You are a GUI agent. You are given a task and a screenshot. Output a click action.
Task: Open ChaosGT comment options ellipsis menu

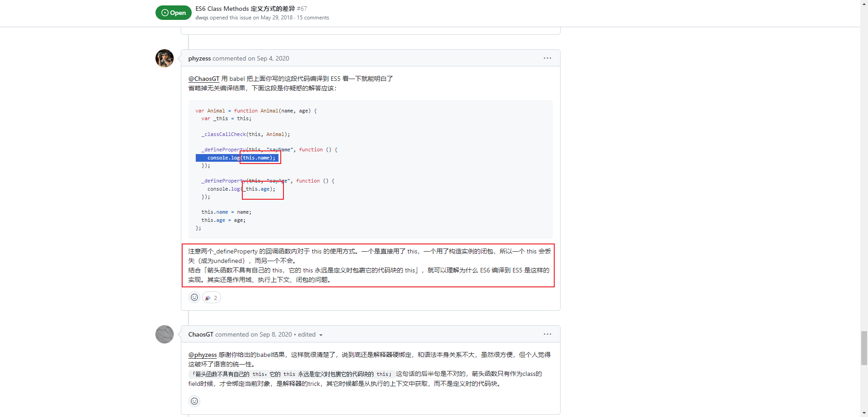(x=547, y=334)
